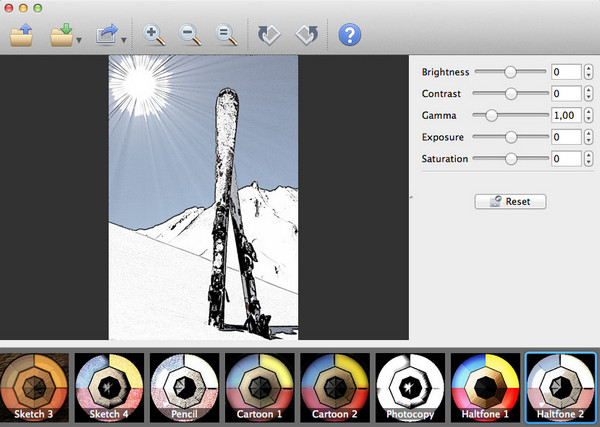Click the Open image folder icon

click(x=21, y=35)
